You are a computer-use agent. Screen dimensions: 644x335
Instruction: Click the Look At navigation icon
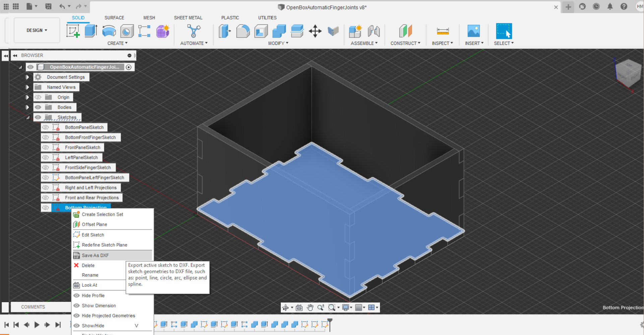299,308
